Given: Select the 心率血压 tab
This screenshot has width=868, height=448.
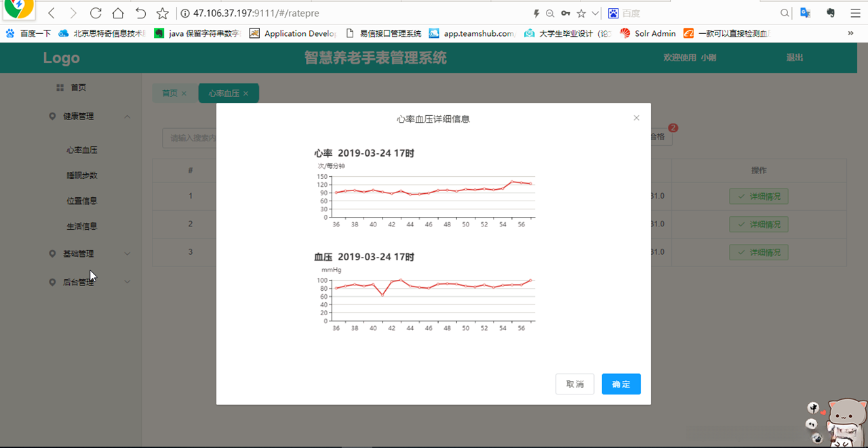Looking at the screenshot, I should coord(224,94).
